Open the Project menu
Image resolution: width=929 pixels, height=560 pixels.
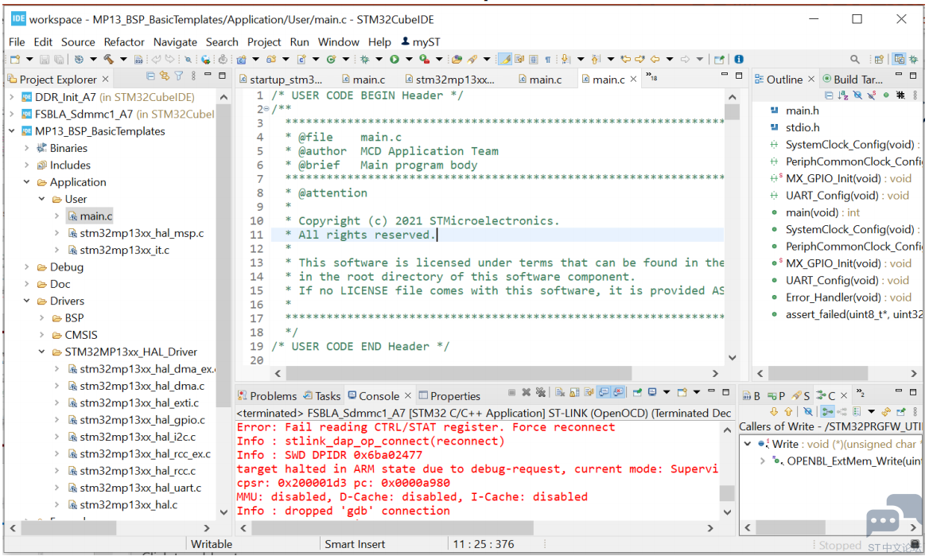[x=263, y=42]
